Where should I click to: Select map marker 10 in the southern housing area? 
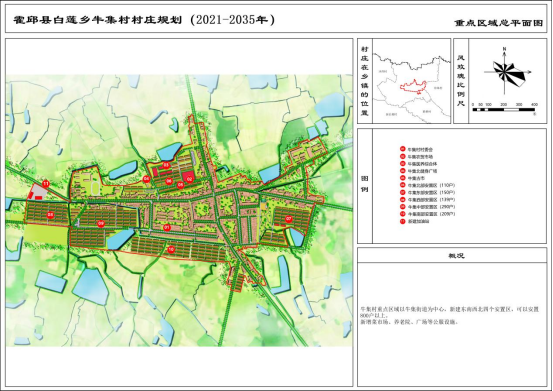pyautogui.click(x=171, y=249)
